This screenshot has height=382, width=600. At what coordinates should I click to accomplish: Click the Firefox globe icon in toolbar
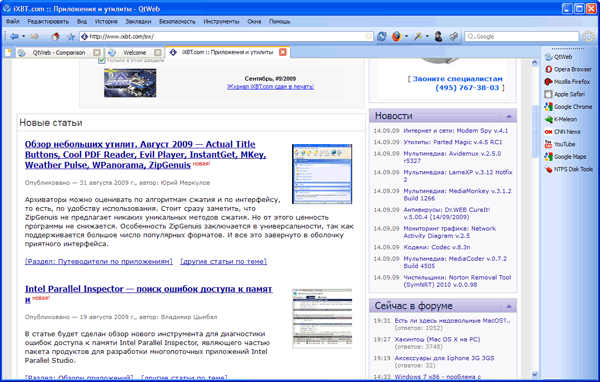tap(396, 36)
